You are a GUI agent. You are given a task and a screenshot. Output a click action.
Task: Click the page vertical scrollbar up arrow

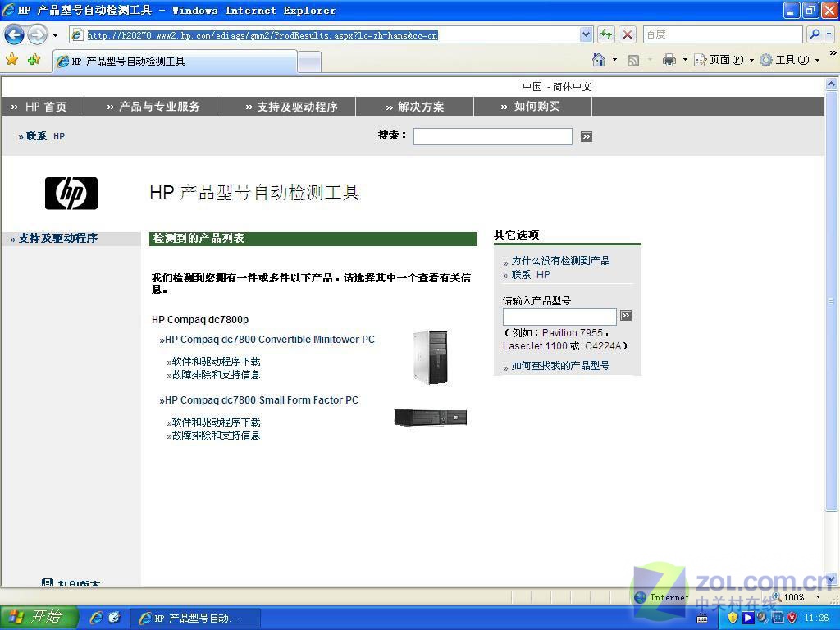click(x=832, y=84)
